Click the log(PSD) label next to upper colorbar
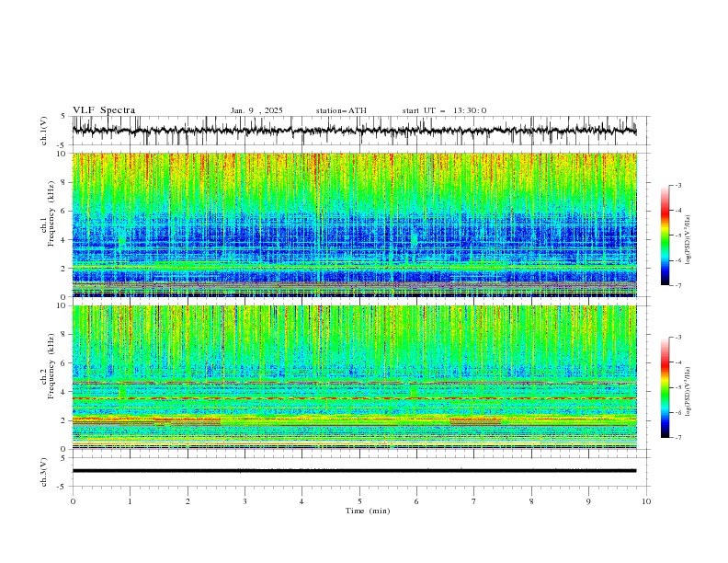 tap(688, 240)
